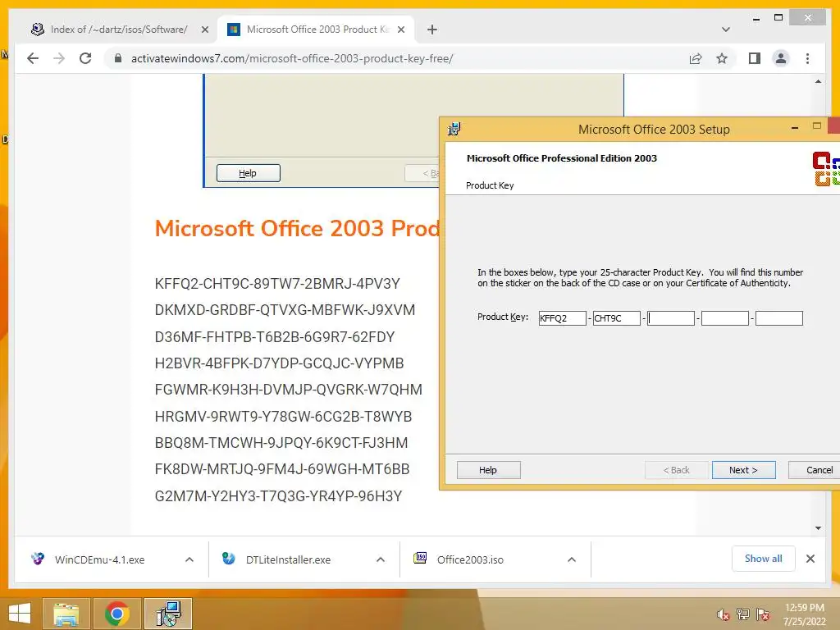Image resolution: width=840 pixels, height=630 pixels.
Task: Open Chrome three-dot menu
Action: tap(807, 58)
